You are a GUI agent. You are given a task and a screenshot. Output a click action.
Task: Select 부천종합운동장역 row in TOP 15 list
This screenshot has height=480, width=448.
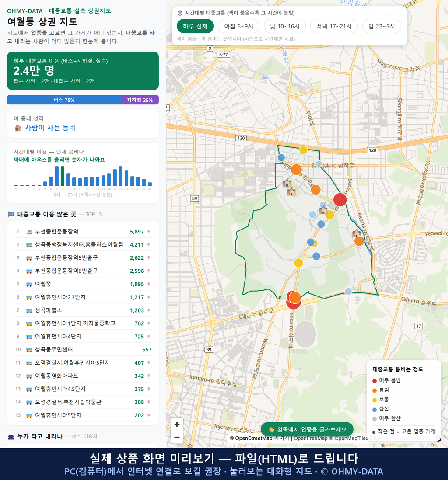tap(83, 232)
